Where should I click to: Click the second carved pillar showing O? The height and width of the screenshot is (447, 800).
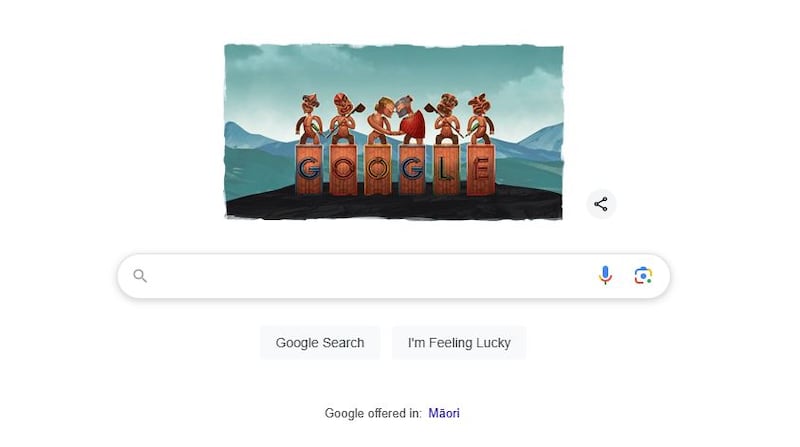point(378,169)
